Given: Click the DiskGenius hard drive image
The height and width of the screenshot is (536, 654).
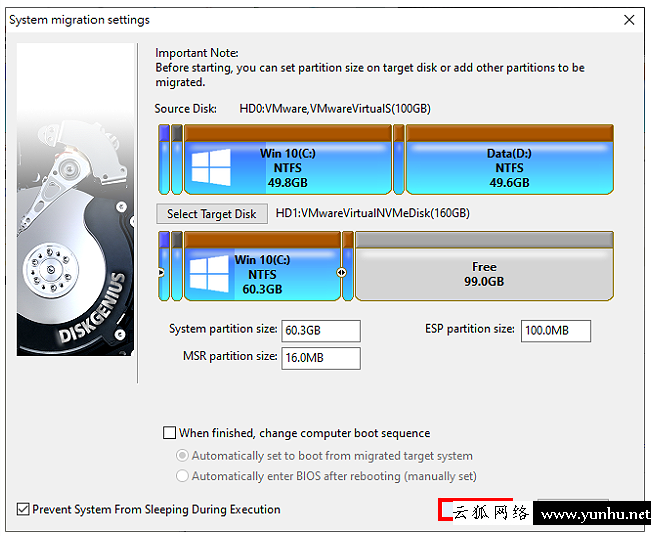Looking at the screenshot, I should (x=75, y=199).
